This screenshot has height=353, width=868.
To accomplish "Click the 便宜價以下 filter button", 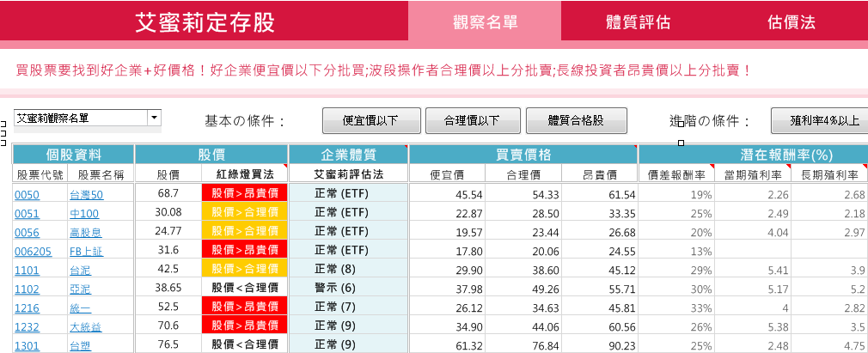I will pyautogui.click(x=371, y=120).
